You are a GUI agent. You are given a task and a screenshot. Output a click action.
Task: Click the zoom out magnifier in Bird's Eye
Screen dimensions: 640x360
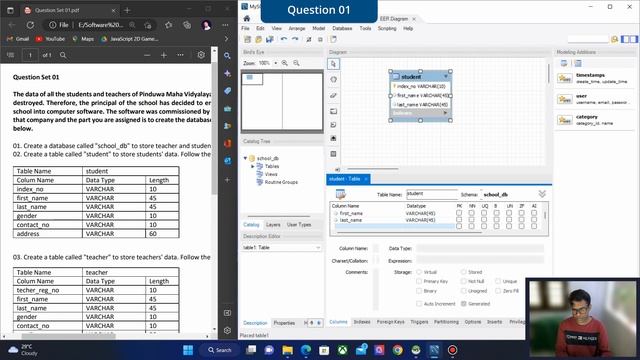click(x=296, y=63)
